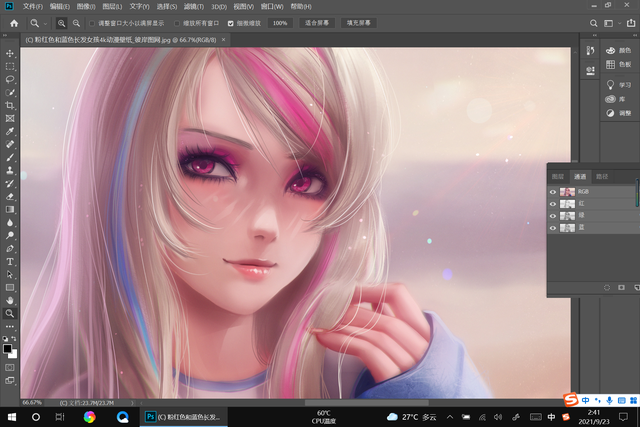The image size is (640, 427).
Task: Select the Horizontal Type tool
Action: click(10, 262)
